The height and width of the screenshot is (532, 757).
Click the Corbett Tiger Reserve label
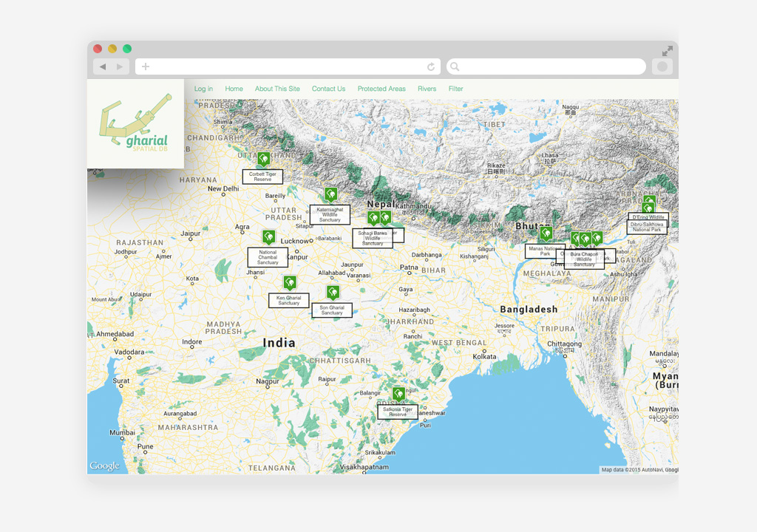tap(262, 177)
